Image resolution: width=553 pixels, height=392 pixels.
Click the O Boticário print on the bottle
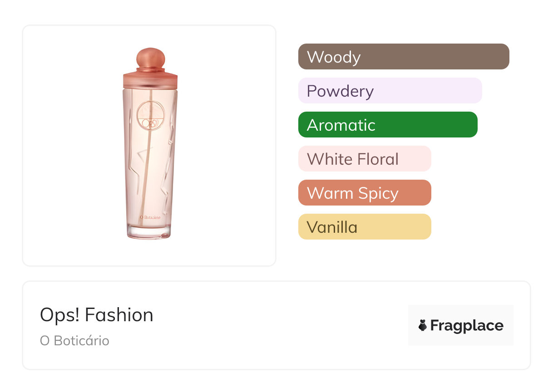tap(150, 217)
